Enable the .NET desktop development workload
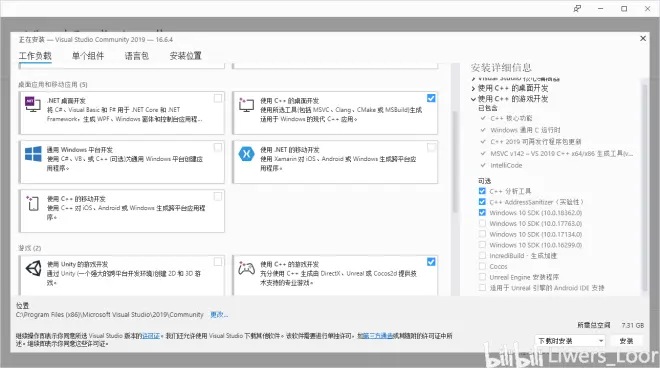 click(218, 98)
